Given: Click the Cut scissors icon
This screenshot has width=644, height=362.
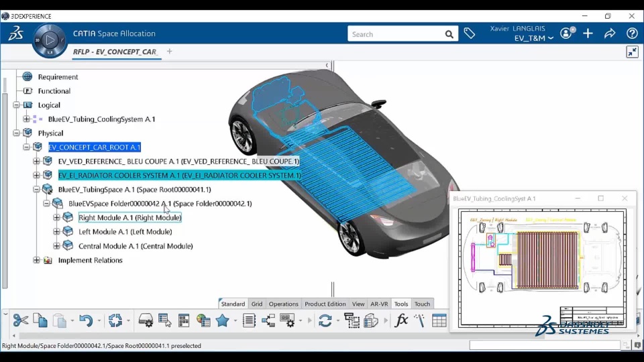Looking at the screenshot, I should [20, 320].
